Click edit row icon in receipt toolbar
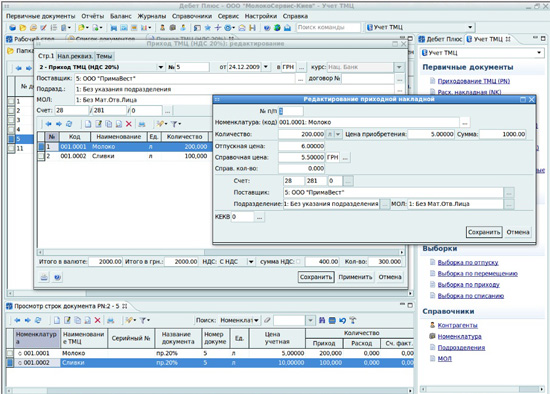 pyautogui.click(x=99, y=124)
